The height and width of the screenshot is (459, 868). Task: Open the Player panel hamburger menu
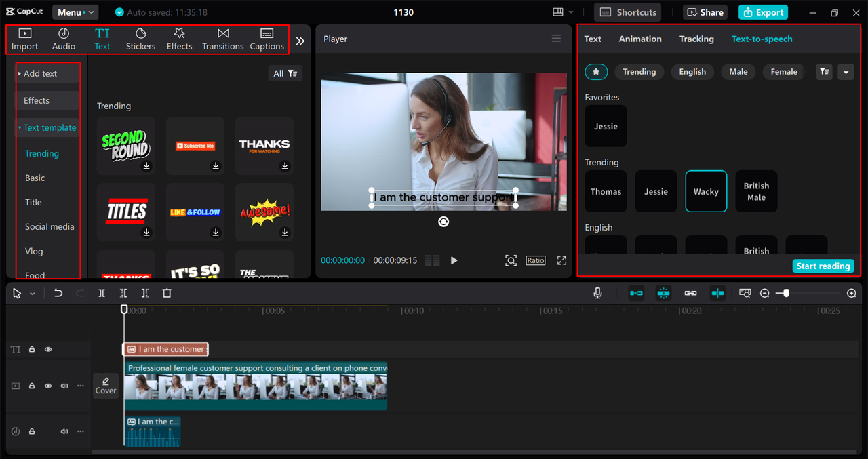[x=556, y=39]
